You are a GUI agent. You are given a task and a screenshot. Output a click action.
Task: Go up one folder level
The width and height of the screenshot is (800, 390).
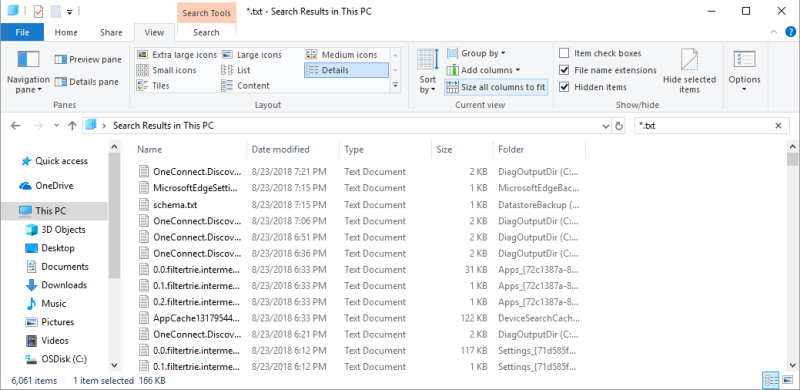[72, 126]
